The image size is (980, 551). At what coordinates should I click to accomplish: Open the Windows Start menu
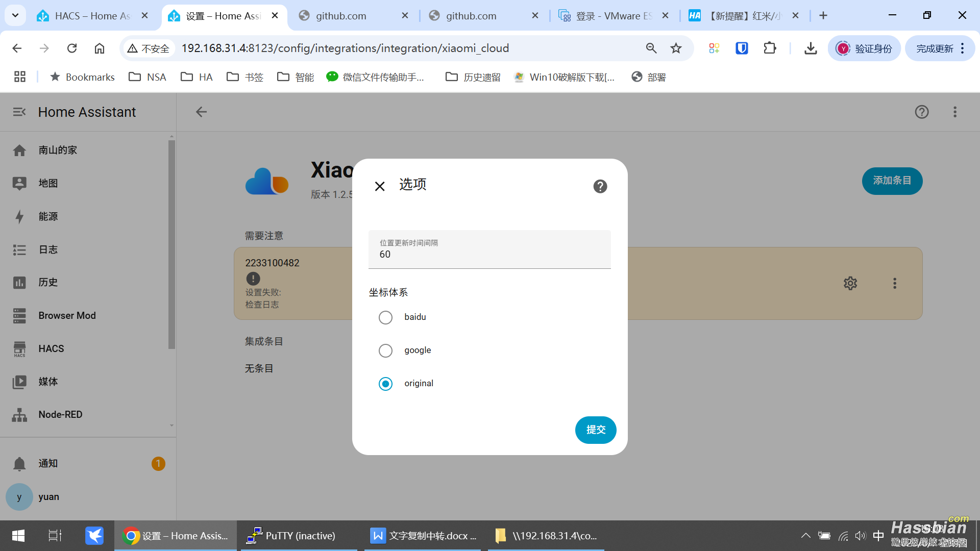(18, 536)
